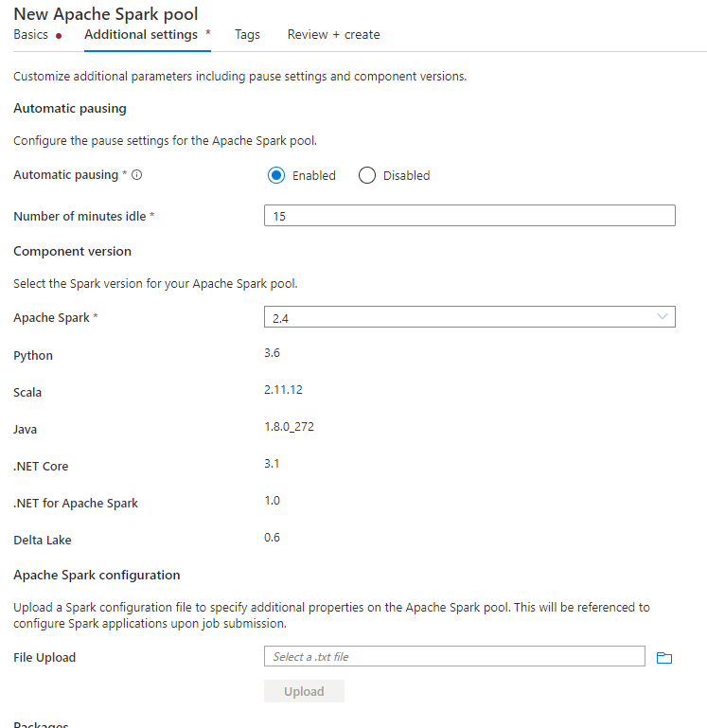This screenshot has width=707, height=728.
Task: Click the greyed Upload button
Action: [304, 691]
